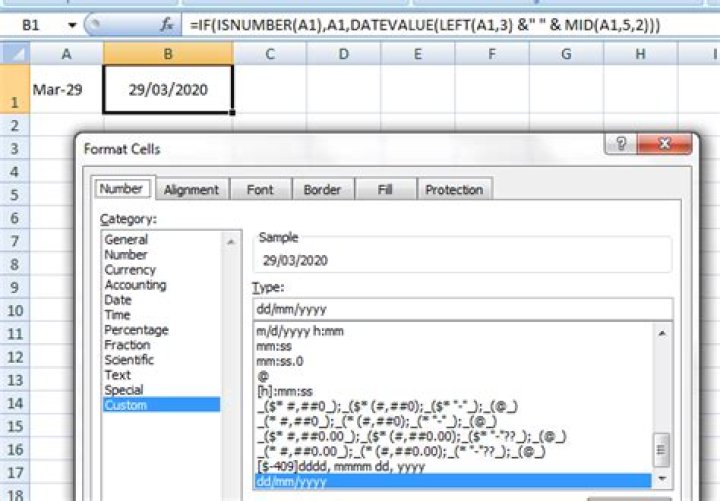Click the type list scrollbar thumb

coord(662,450)
